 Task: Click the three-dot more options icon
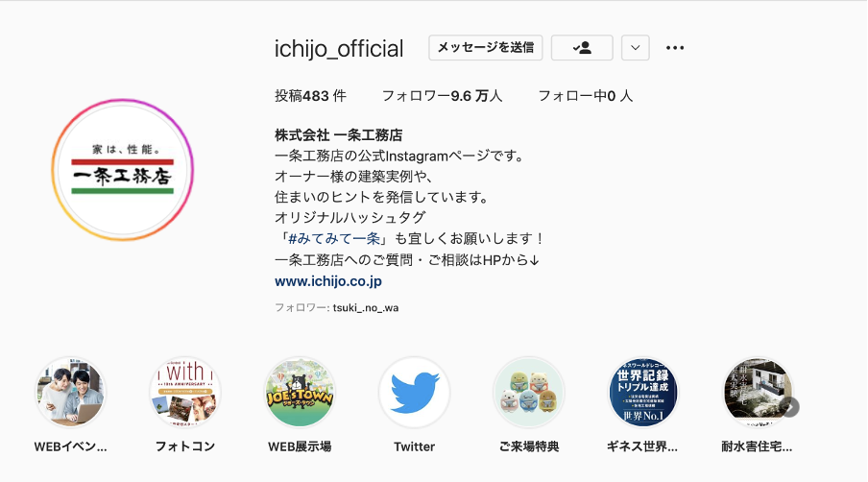coord(675,48)
